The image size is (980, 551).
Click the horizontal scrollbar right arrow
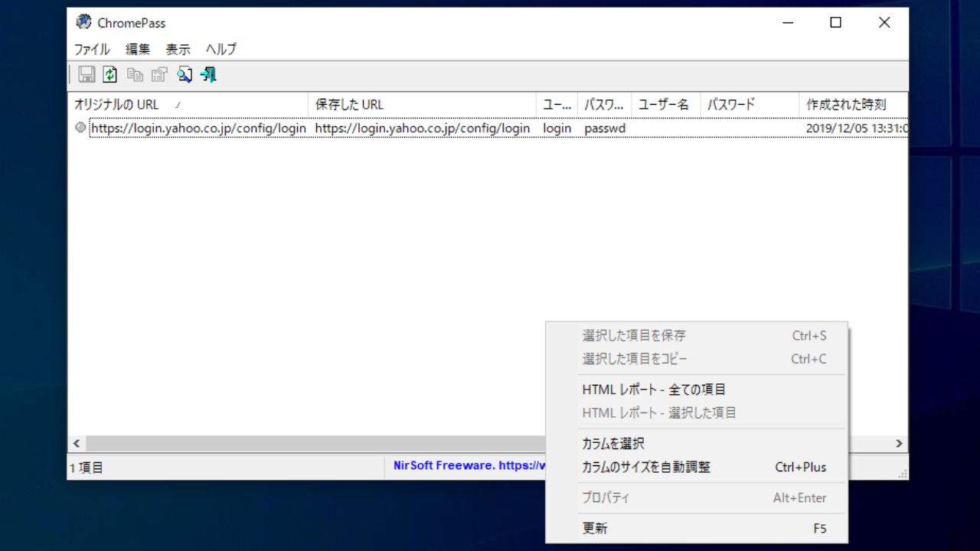(x=900, y=443)
